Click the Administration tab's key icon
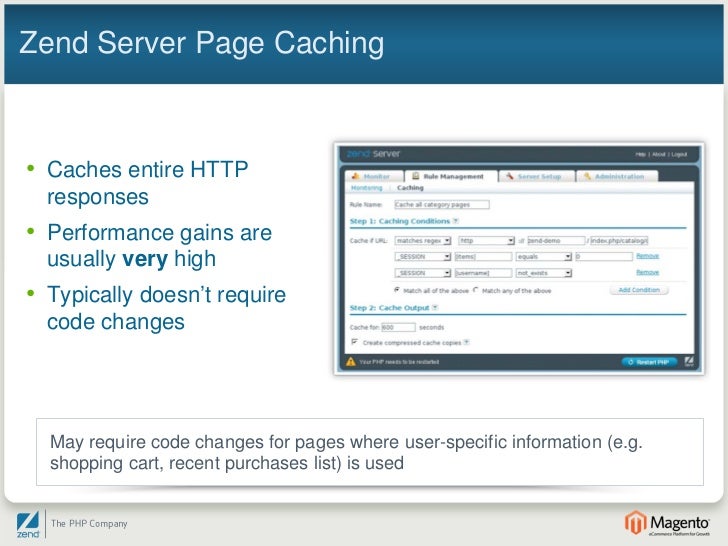 [x=587, y=176]
